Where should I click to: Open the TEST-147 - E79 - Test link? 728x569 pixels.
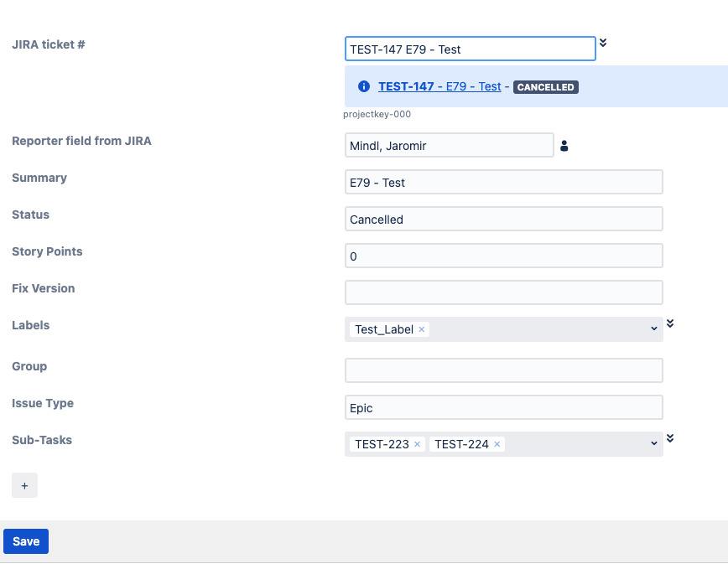439,86
